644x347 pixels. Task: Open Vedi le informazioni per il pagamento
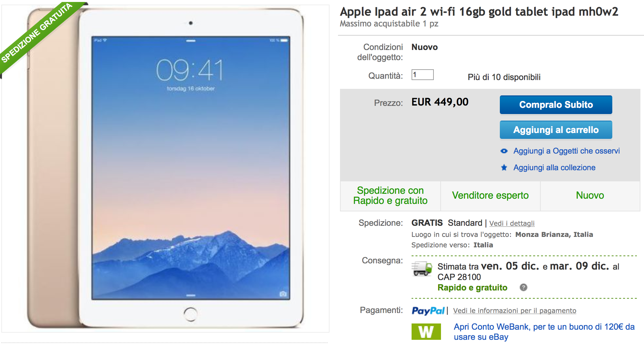tap(515, 311)
